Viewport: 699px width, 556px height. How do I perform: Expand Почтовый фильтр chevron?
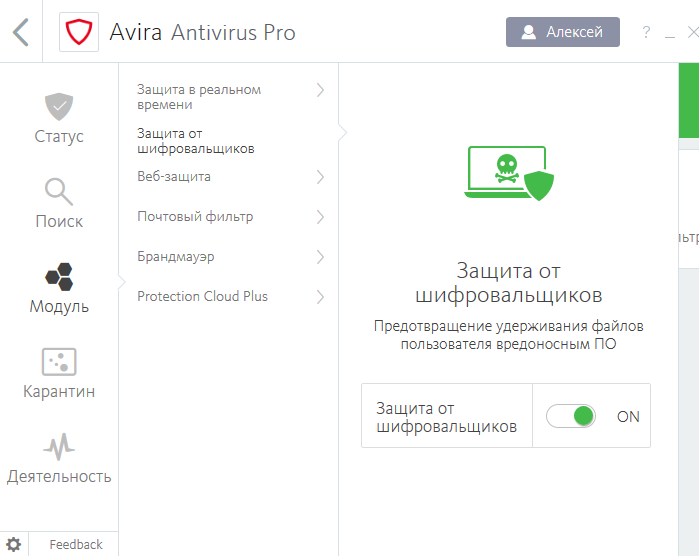click(x=320, y=217)
